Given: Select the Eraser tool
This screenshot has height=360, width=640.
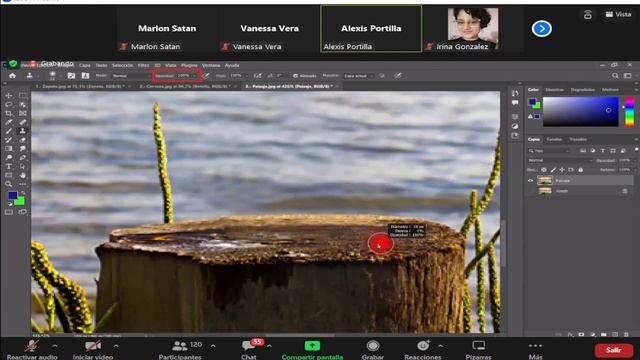Looking at the screenshot, I should (x=22, y=140).
